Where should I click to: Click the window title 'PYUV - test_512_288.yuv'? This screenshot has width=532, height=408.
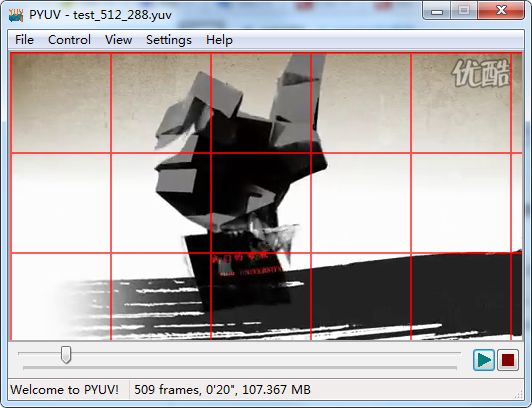(100, 15)
